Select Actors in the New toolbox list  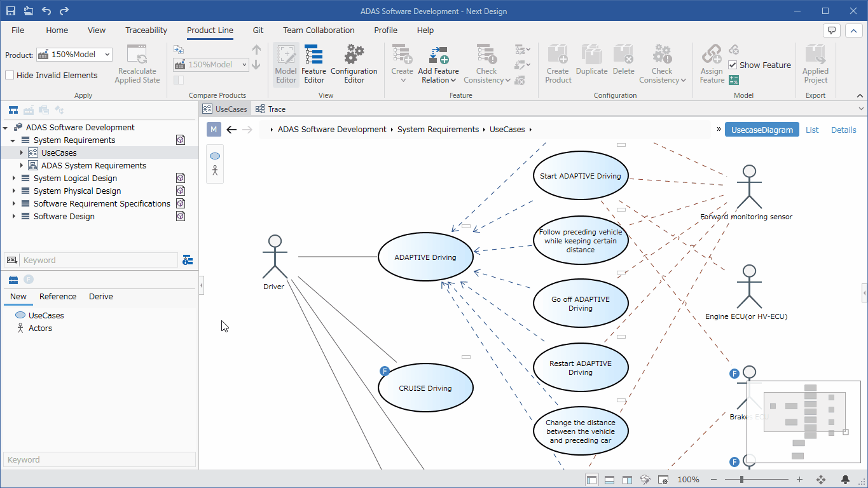click(40, 328)
